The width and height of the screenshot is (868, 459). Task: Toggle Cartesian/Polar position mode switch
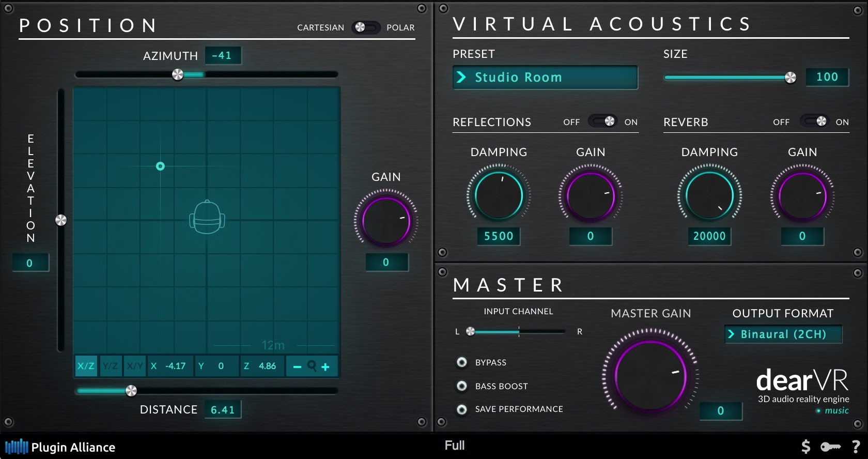(365, 27)
